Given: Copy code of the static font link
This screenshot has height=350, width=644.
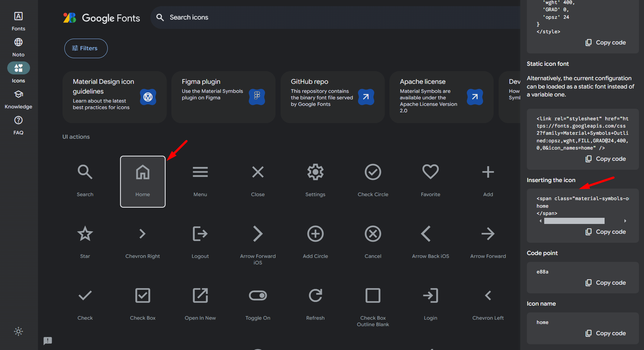Looking at the screenshot, I should click(606, 159).
